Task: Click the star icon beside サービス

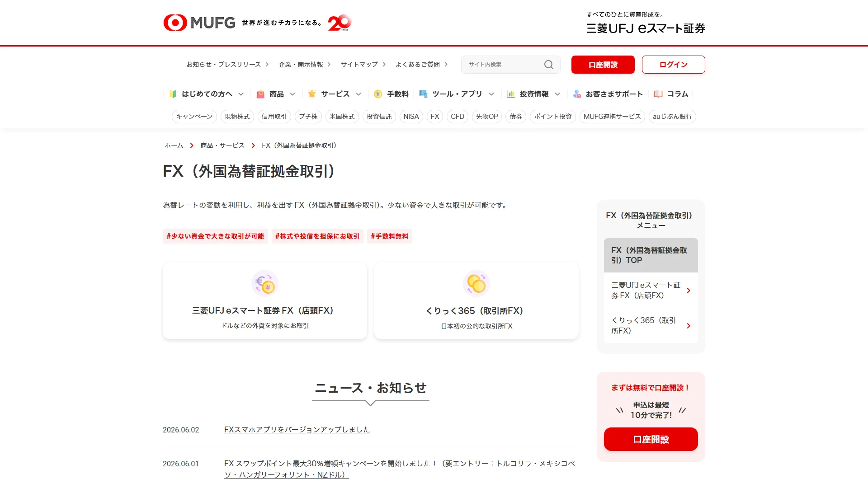Action: [x=312, y=94]
